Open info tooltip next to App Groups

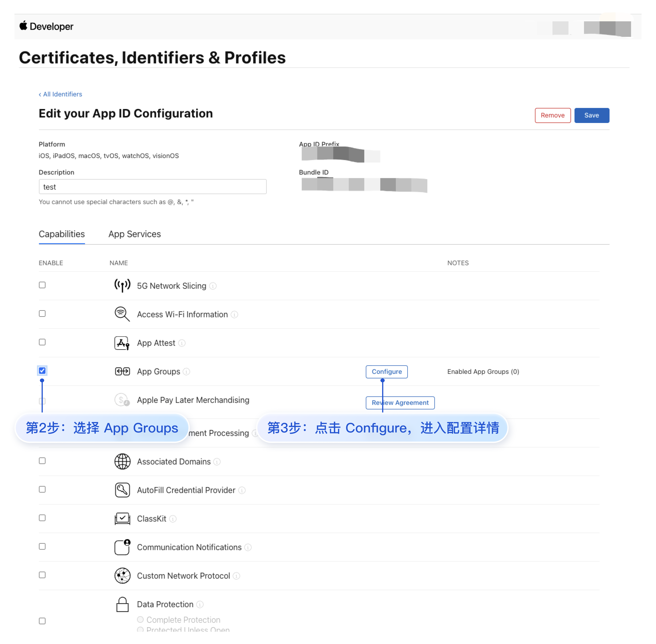click(186, 372)
